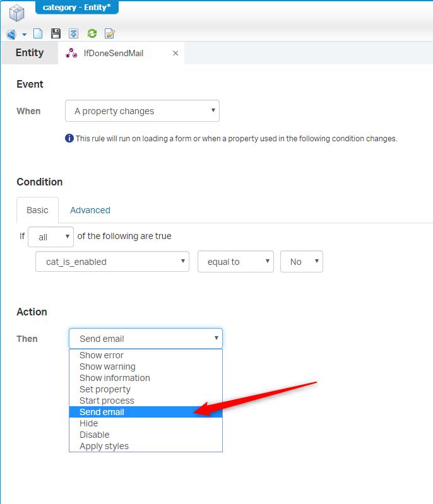The image size is (433, 504).
Task: Click the edit note pencil icon
Action: (110, 34)
